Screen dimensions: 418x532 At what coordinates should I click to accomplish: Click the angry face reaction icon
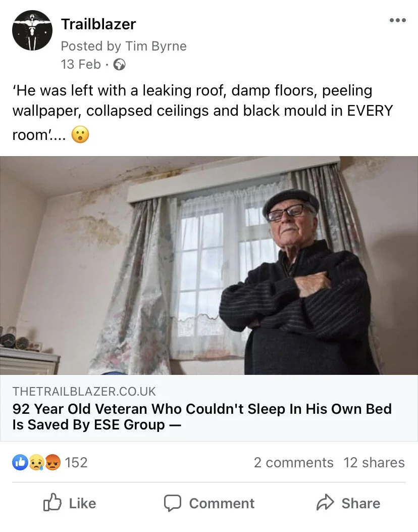coord(53,462)
